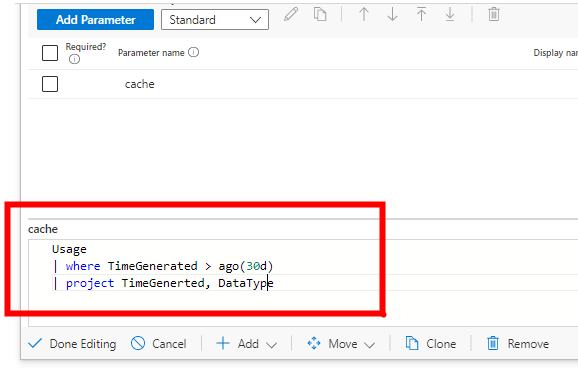The height and width of the screenshot is (373, 578).
Task: Move parameter to bottom icon
Action: [x=450, y=14]
